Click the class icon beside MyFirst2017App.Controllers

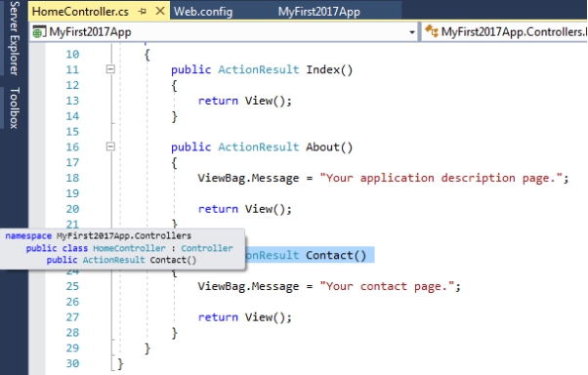coord(432,31)
